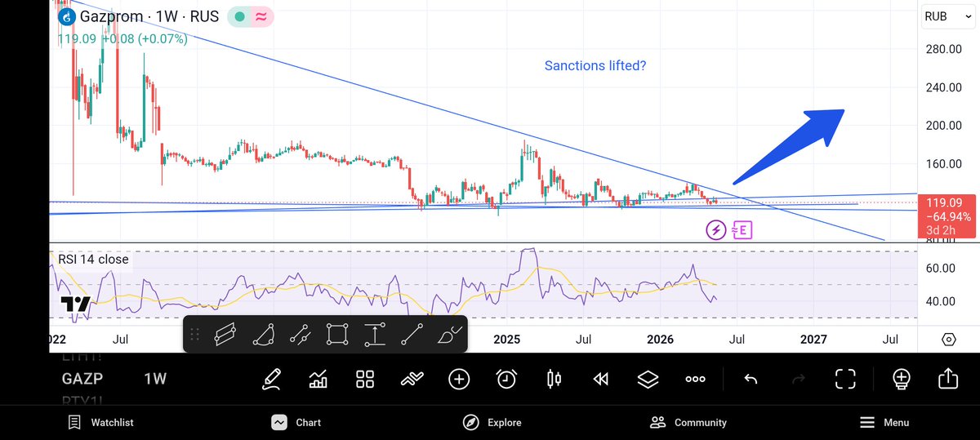Start bar replay rewind
Image resolution: width=980 pixels, height=440 pixels.
(601, 379)
